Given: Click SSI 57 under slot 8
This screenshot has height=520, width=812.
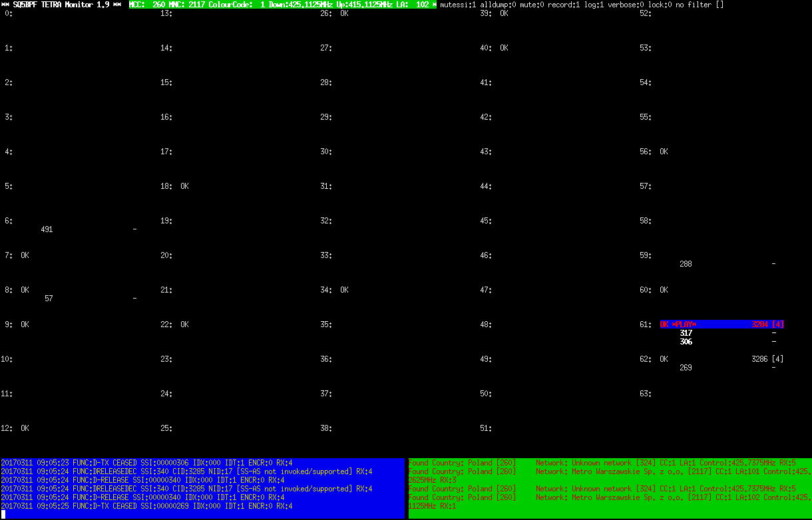Looking at the screenshot, I should tap(49, 299).
